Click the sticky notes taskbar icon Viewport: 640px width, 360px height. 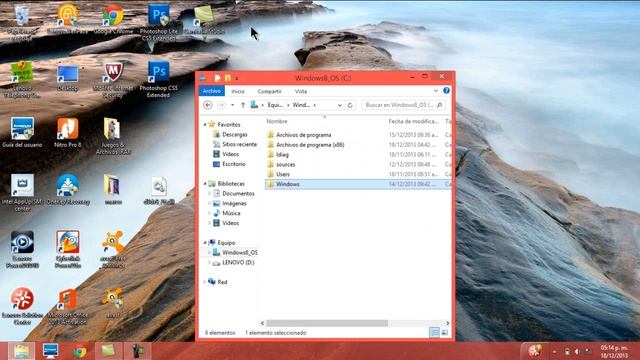tap(109, 351)
